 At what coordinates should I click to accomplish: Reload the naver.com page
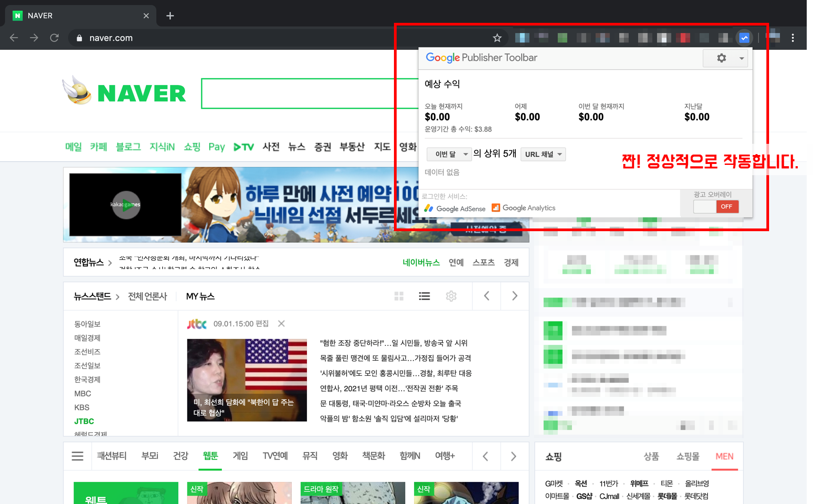point(54,38)
